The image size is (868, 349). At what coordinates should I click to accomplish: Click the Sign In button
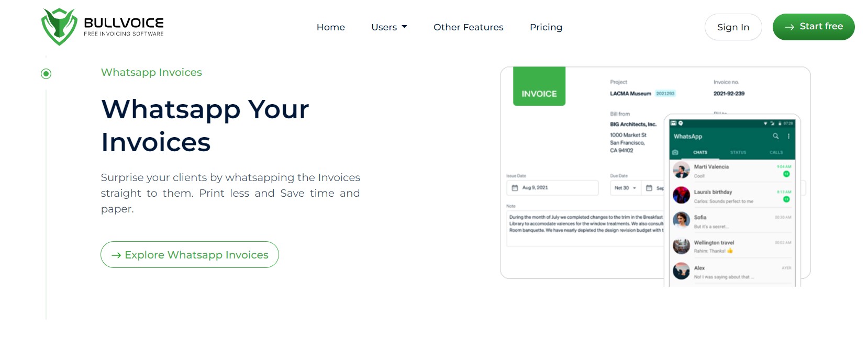pyautogui.click(x=733, y=27)
